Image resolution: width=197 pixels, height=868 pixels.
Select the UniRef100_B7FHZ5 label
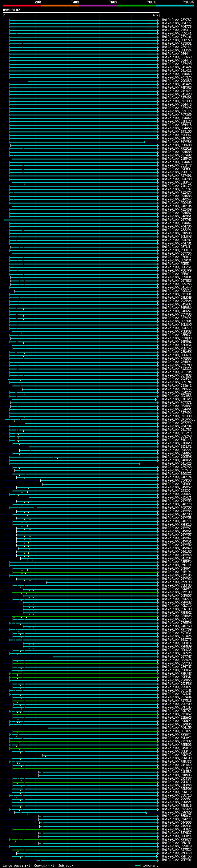tap(176, 830)
